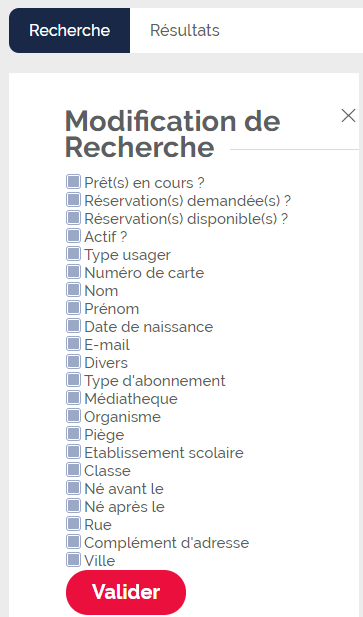Screen dimensions: 363x617
Task: Check the Médiatheque option
Action: pyautogui.click(x=73, y=398)
